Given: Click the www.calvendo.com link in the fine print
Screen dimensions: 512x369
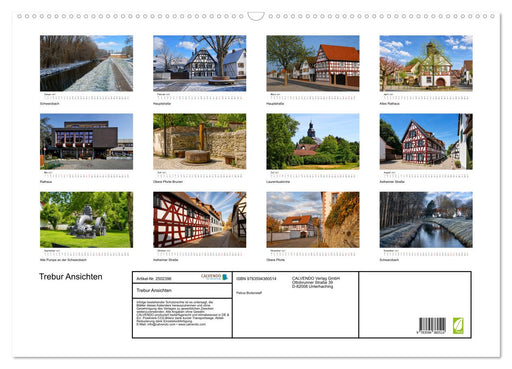Looking at the screenshot, I should click(x=192, y=324).
